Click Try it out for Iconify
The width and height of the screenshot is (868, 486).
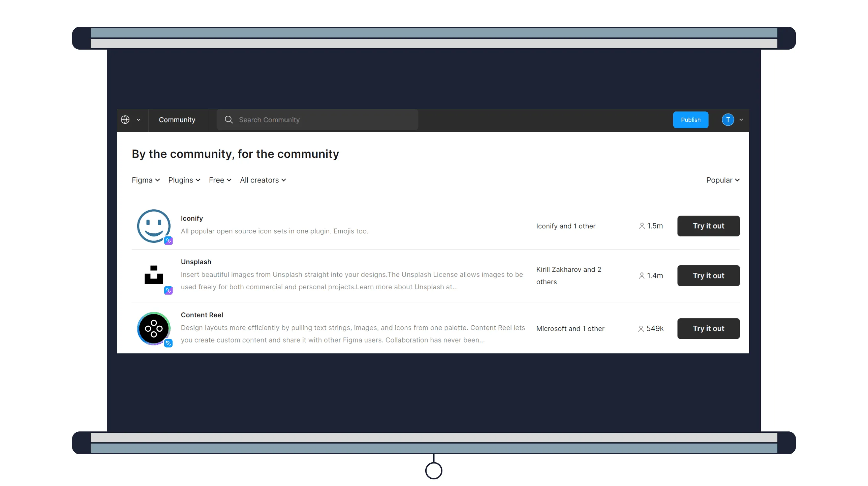click(x=708, y=225)
